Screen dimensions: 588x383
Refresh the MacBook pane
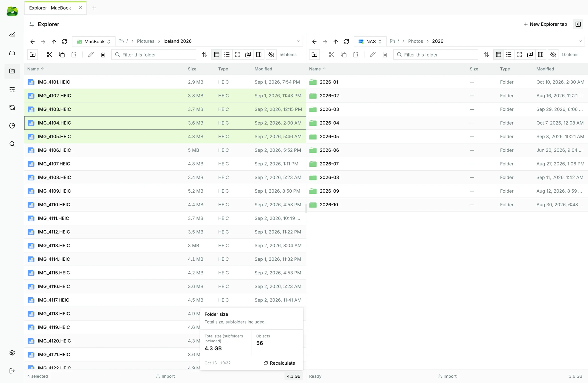(x=64, y=41)
